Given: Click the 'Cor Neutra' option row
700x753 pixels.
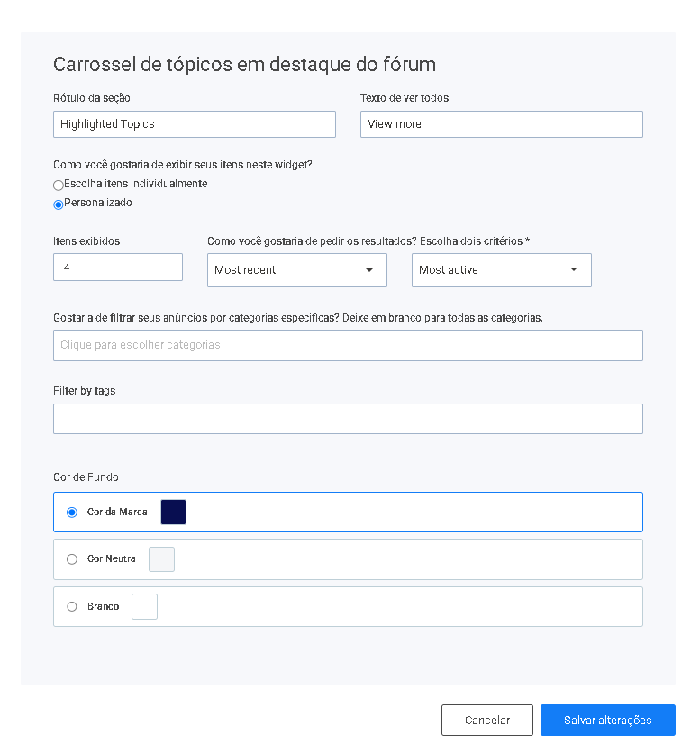Looking at the screenshot, I should pos(348,559).
